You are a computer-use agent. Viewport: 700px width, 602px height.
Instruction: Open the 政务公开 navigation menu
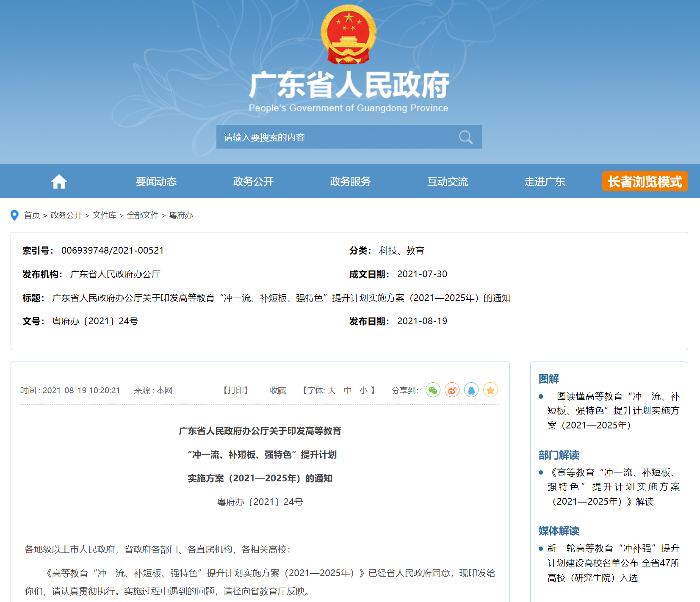pyautogui.click(x=253, y=182)
